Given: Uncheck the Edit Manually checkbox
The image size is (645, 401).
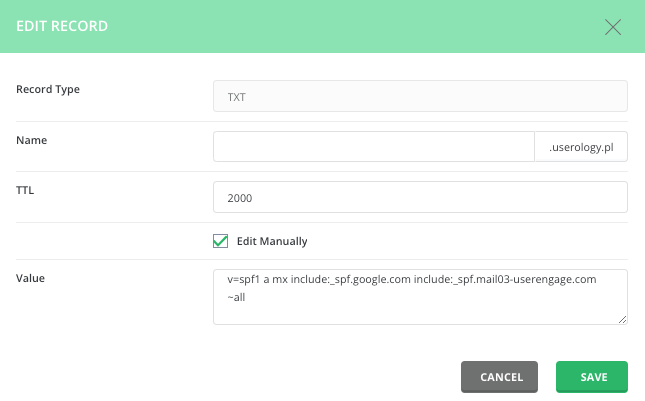Looking at the screenshot, I should pos(221,241).
